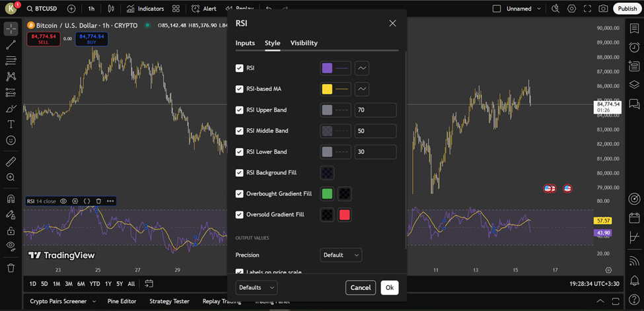Open the object tree layers panel

(634, 85)
